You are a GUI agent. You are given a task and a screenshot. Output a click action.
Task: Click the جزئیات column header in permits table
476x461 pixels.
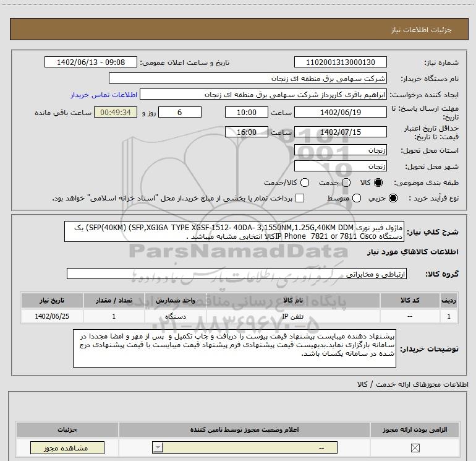coord(67,429)
